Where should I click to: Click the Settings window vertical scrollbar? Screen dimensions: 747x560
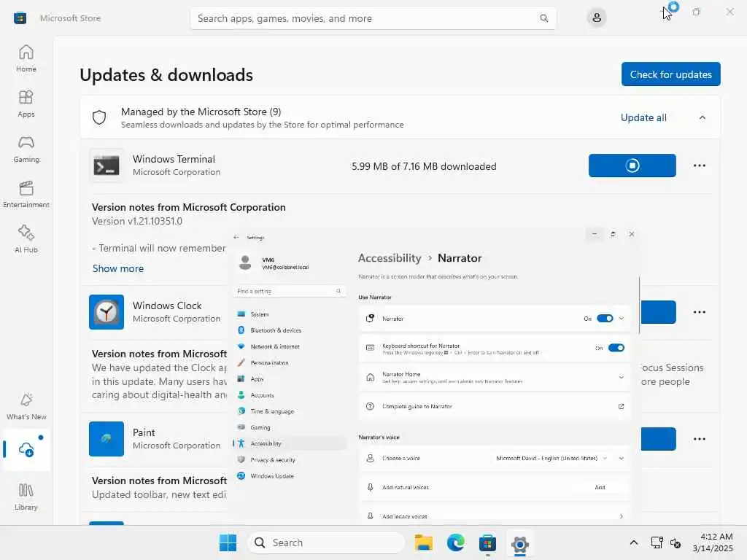tap(639, 305)
